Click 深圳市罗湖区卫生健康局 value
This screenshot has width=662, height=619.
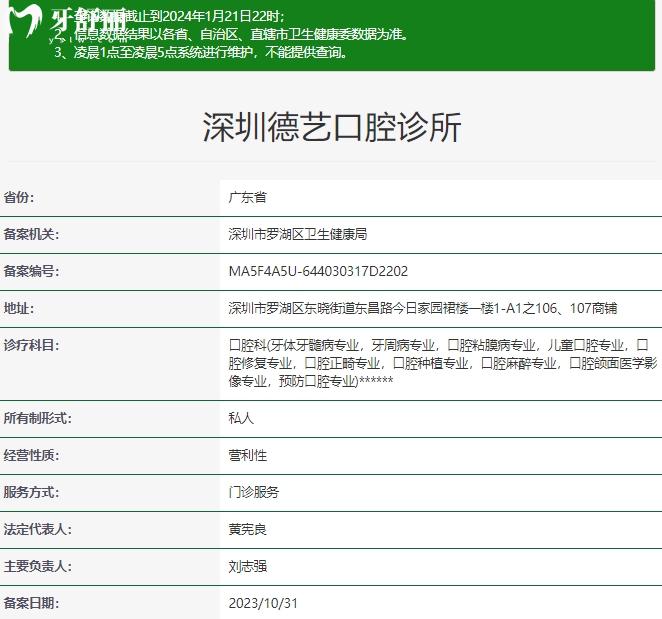point(298,234)
